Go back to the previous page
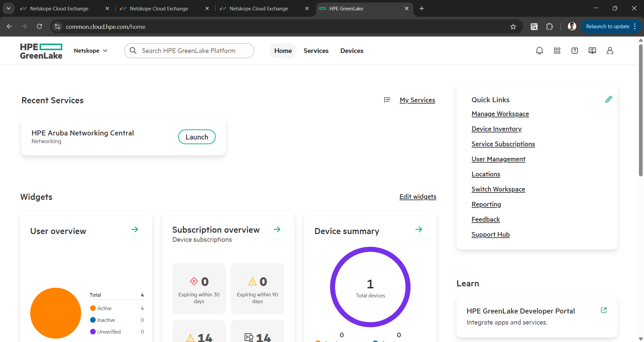 pyautogui.click(x=9, y=26)
